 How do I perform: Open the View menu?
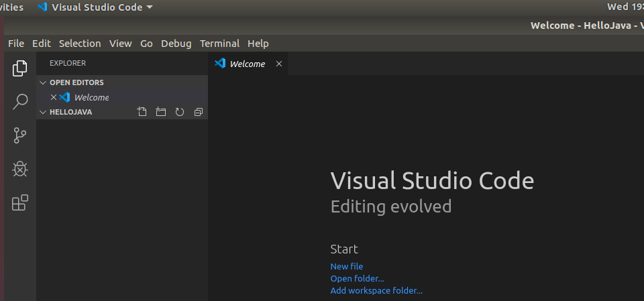point(120,44)
